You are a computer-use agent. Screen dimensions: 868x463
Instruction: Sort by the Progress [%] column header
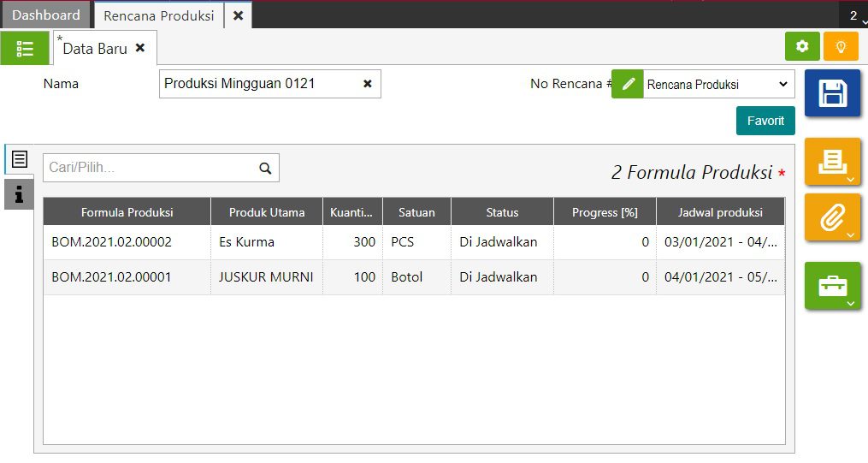(x=605, y=212)
